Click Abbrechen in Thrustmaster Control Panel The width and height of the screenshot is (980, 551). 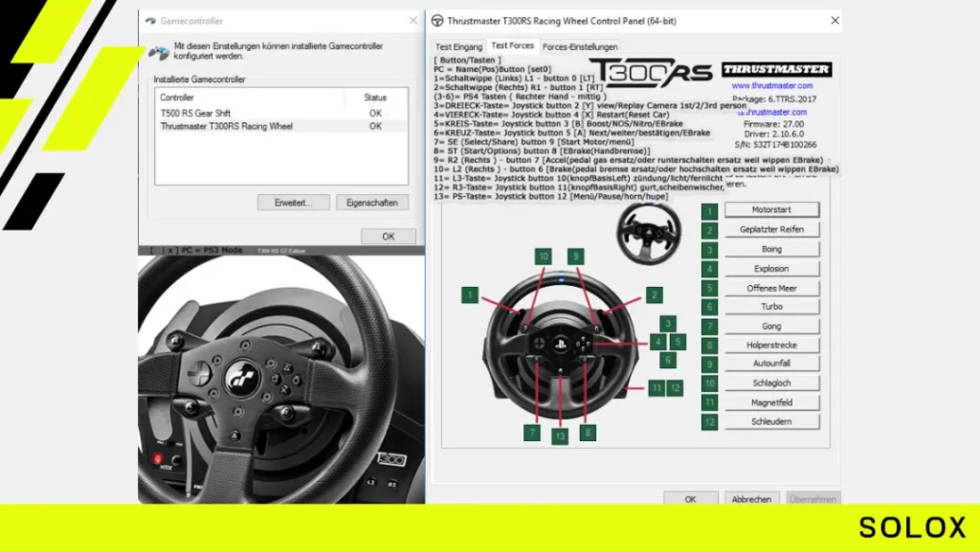click(x=751, y=498)
